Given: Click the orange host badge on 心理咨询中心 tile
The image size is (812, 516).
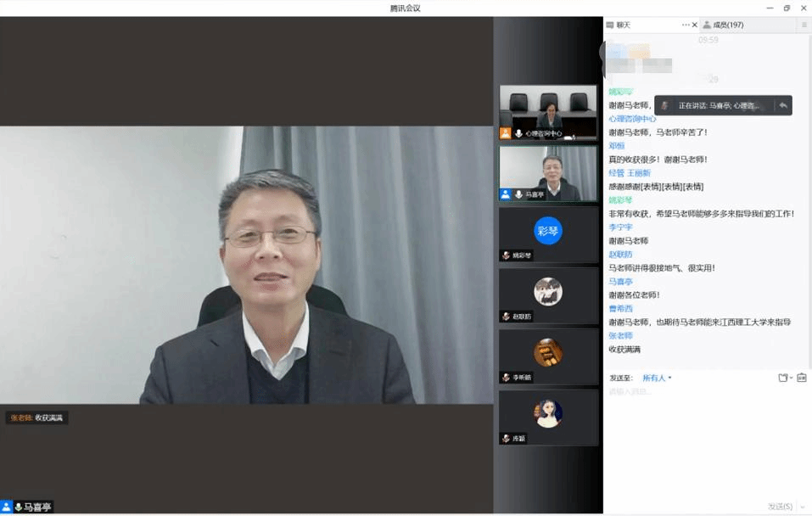Looking at the screenshot, I should [506, 134].
